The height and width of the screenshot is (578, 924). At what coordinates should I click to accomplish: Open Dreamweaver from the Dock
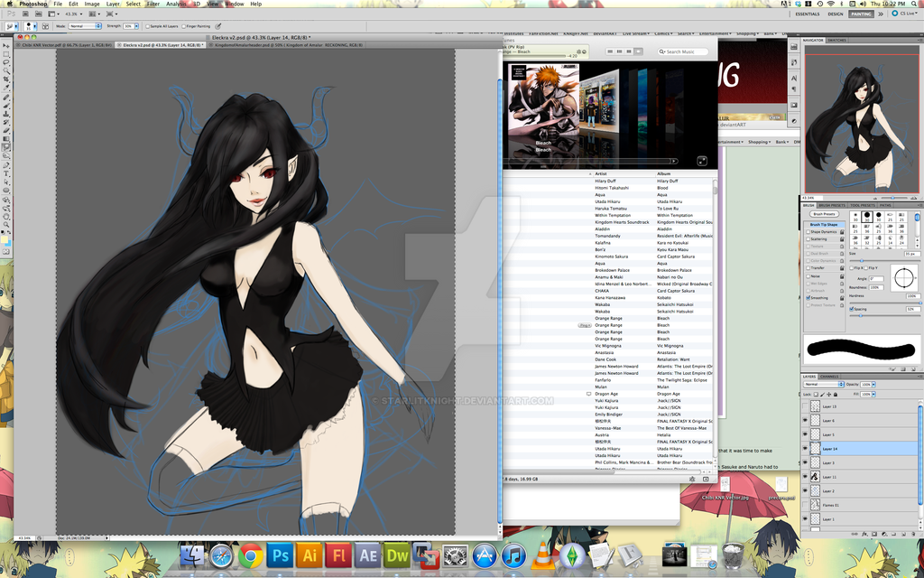(x=397, y=555)
